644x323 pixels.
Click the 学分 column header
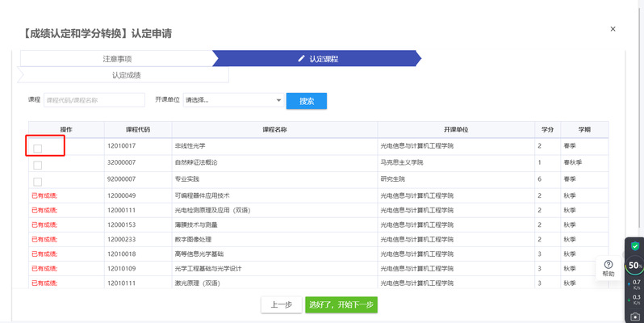pos(548,129)
